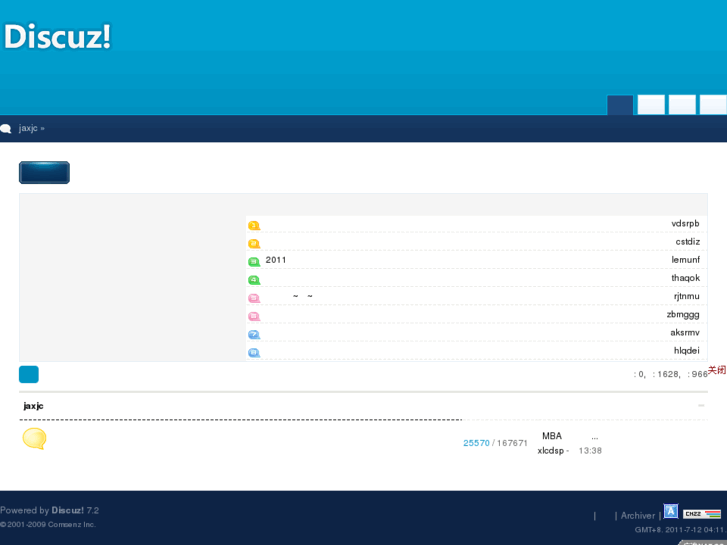Click the red 关闭 close link
Screen dimensions: 727x545
click(x=717, y=370)
